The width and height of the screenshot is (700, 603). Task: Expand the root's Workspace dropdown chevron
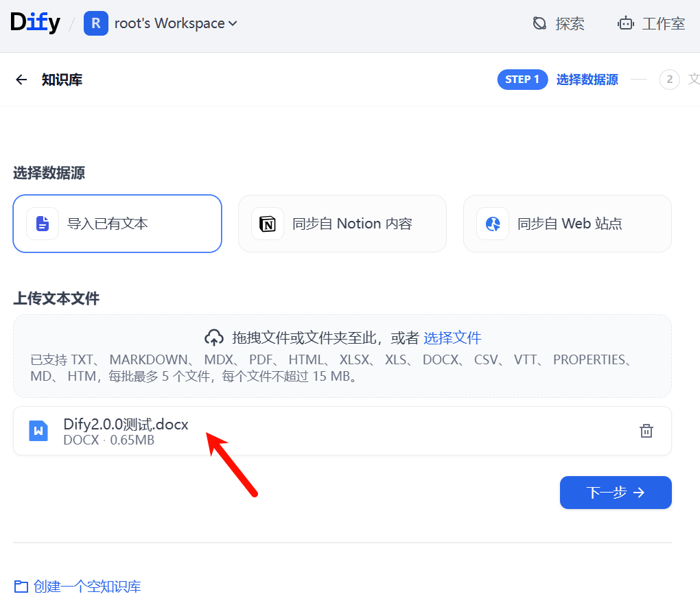tap(233, 23)
